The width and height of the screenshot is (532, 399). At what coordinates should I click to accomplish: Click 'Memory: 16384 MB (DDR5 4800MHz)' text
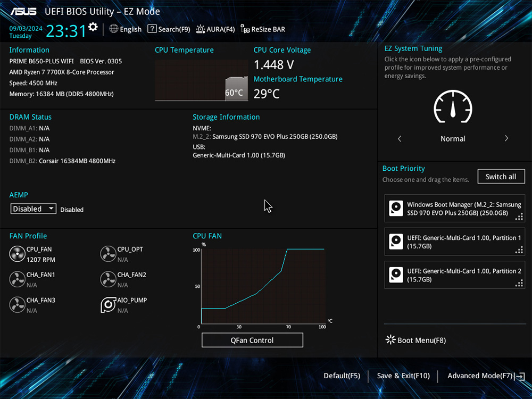pyautogui.click(x=61, y=94)
